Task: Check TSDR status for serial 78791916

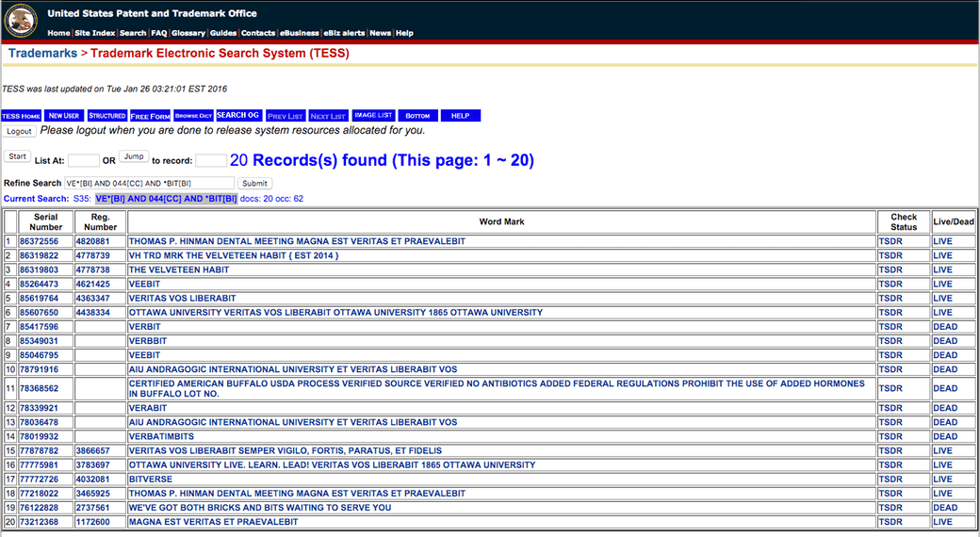Action: (x=890, y=369)
